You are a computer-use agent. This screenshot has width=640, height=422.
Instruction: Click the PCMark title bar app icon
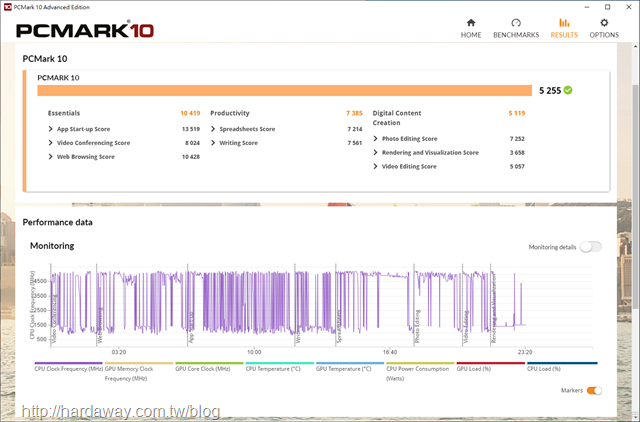pyautogui.click(x=7, y=7)
